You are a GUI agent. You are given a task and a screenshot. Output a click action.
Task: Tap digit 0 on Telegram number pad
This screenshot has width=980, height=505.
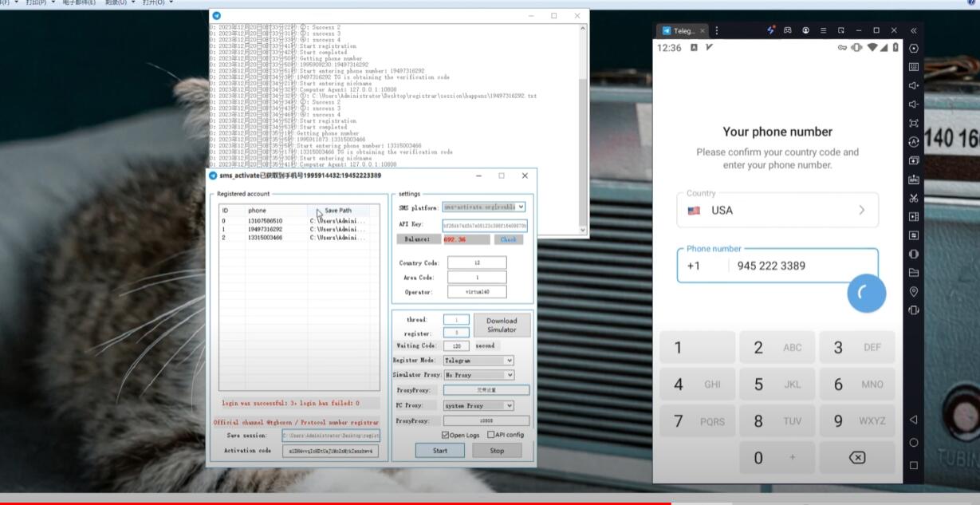coord(777,457)
